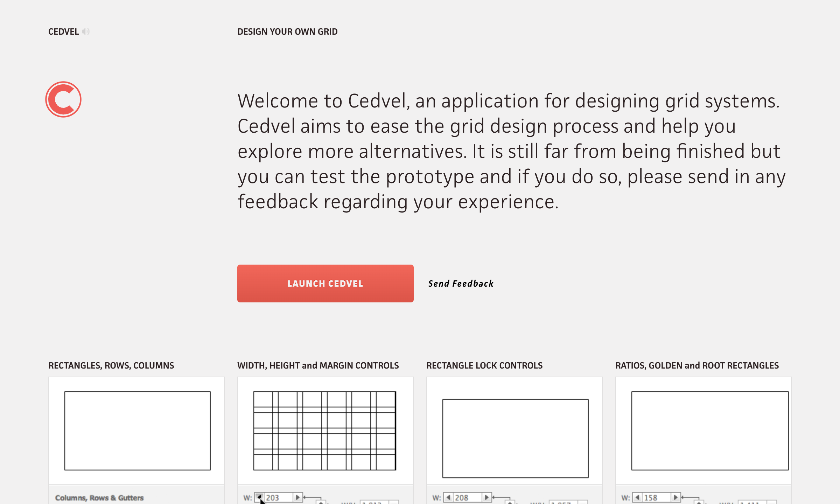Increase the width value 158 with right arrow

[x=675, y=497]
